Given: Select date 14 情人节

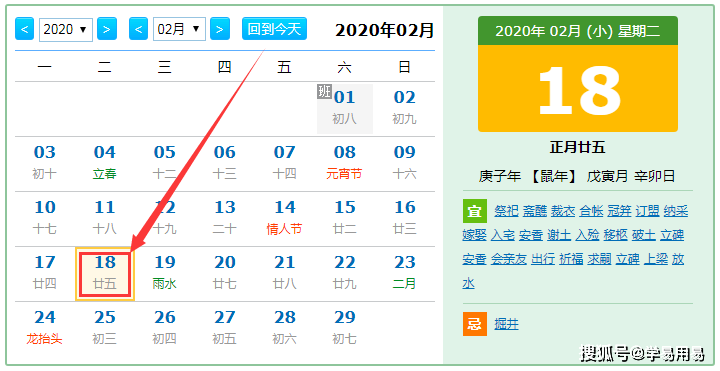Looking at the screenshot, I should (285, 218).
